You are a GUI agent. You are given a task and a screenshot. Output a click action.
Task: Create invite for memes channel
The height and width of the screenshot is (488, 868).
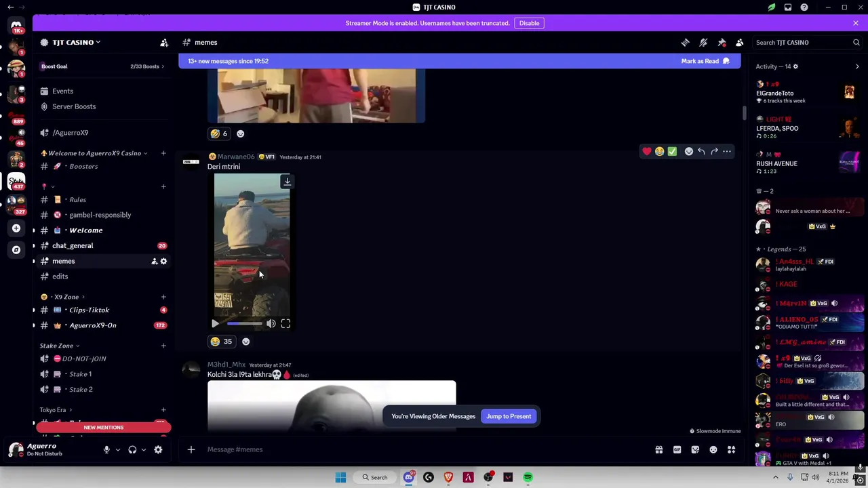154,261
